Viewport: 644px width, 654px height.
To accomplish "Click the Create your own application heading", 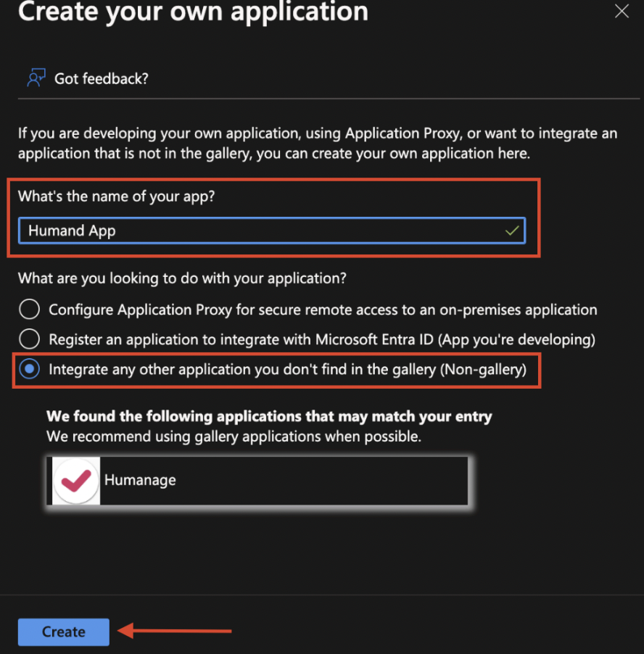I will 193,12.
